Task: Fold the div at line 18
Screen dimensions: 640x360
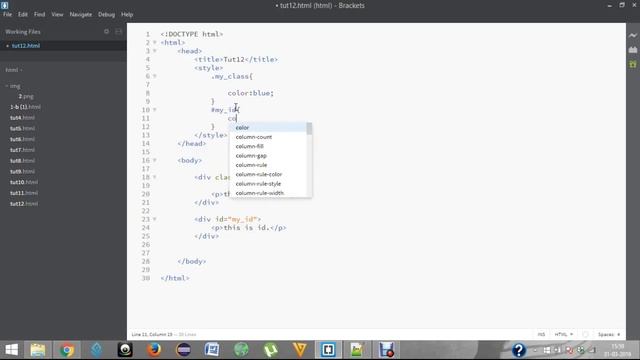Action: coord(155,177)
